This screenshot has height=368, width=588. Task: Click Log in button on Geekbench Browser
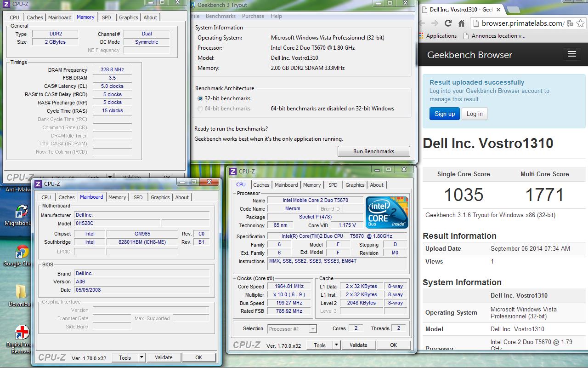pyautogui.click(x=475, y=114)
